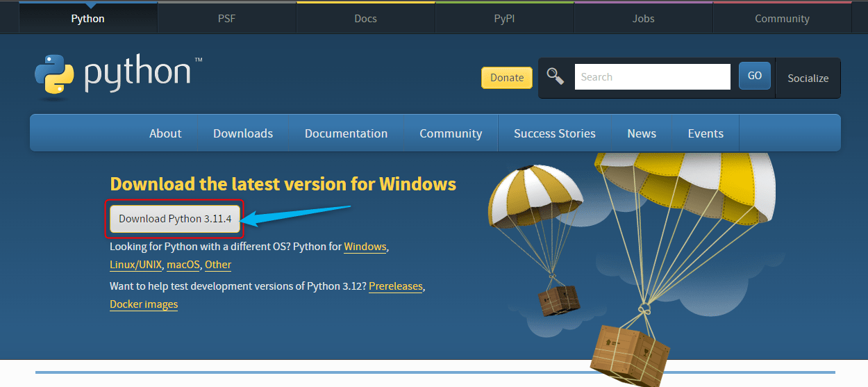The image size is (868, 387).
Task: Click inside the Search text field
Action: coord(652,76)
